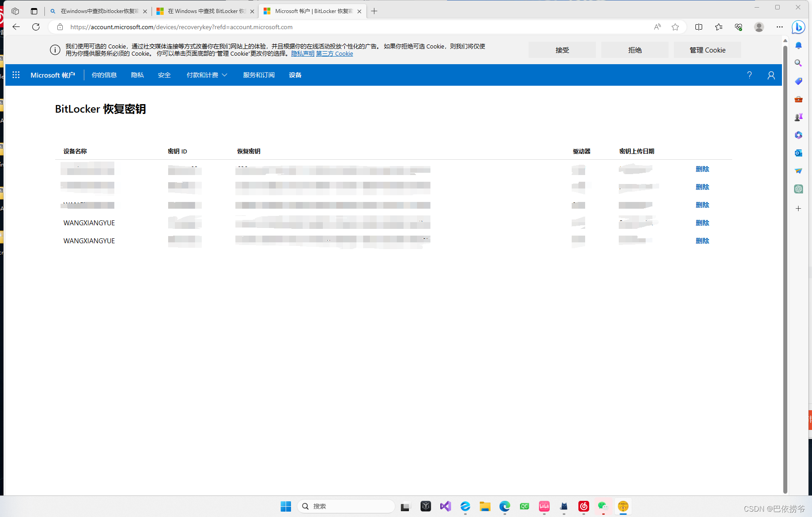The height and width of the screenshot is (517, 812).
Task: Click 删除 in second key row
Action: [x=702, y=187]
